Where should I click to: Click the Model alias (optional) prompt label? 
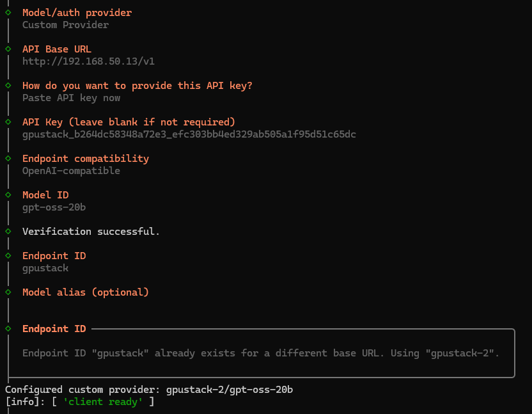85,292
